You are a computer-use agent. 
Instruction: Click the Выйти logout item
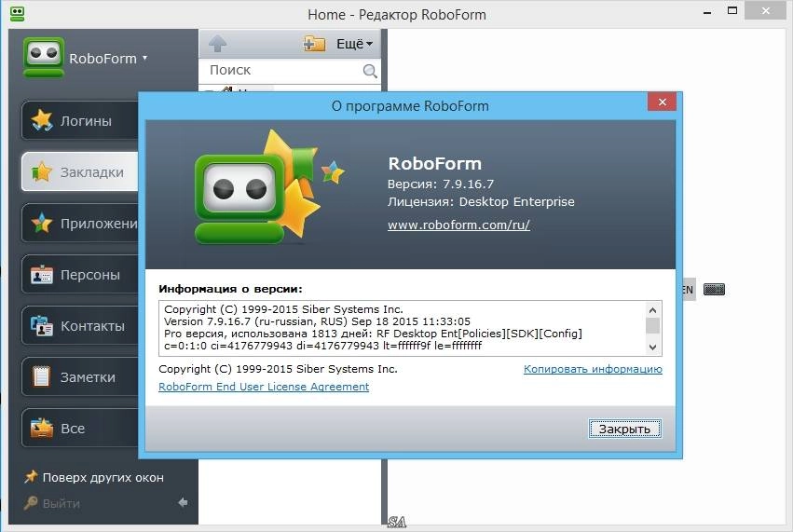52,504
